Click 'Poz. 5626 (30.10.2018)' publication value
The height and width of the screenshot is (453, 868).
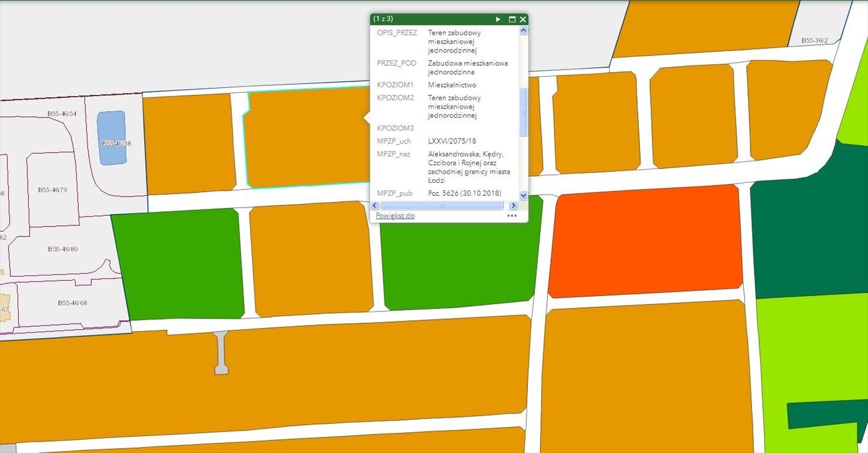(x=464, y=193)
